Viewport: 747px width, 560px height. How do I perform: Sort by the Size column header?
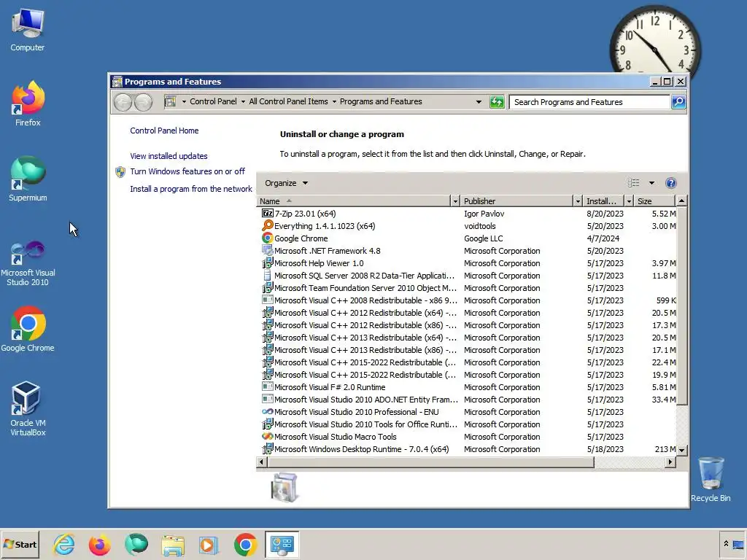coord(656,201)
